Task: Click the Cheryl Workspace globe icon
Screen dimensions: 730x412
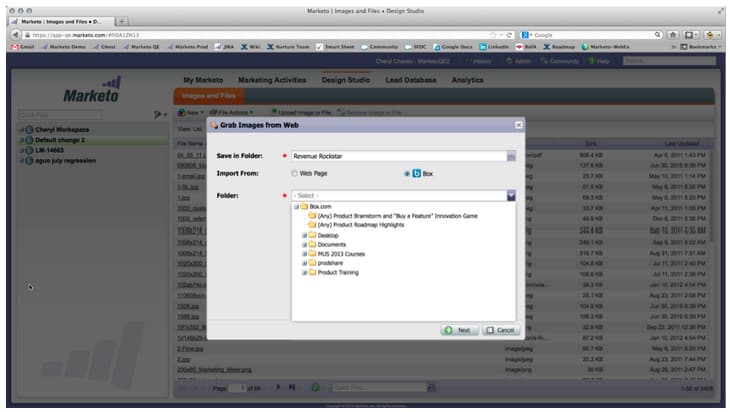Action: click(x=29, y=129)
